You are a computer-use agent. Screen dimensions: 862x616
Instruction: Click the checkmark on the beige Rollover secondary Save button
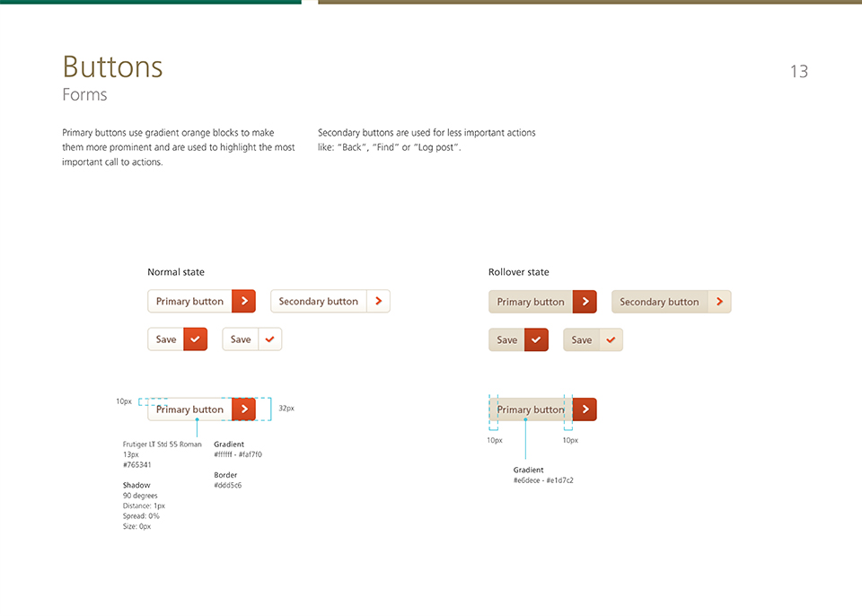pos(611,340)
